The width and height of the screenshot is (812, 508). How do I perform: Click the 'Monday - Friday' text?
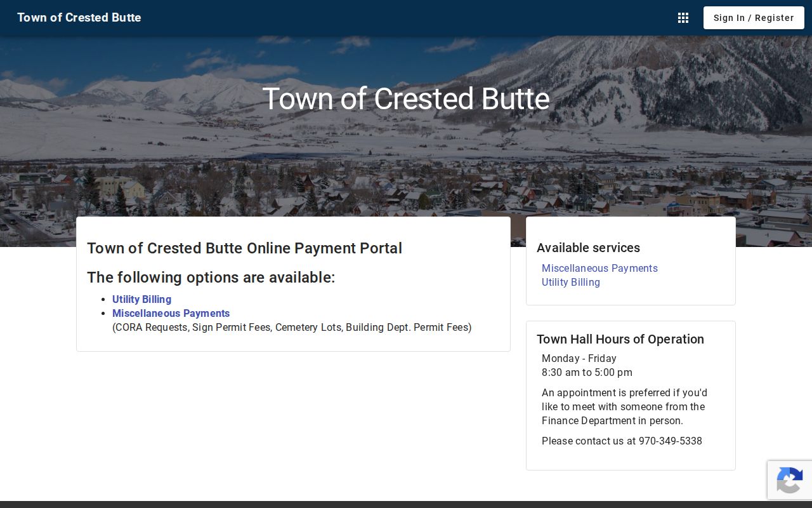click(x=579, y=358)
